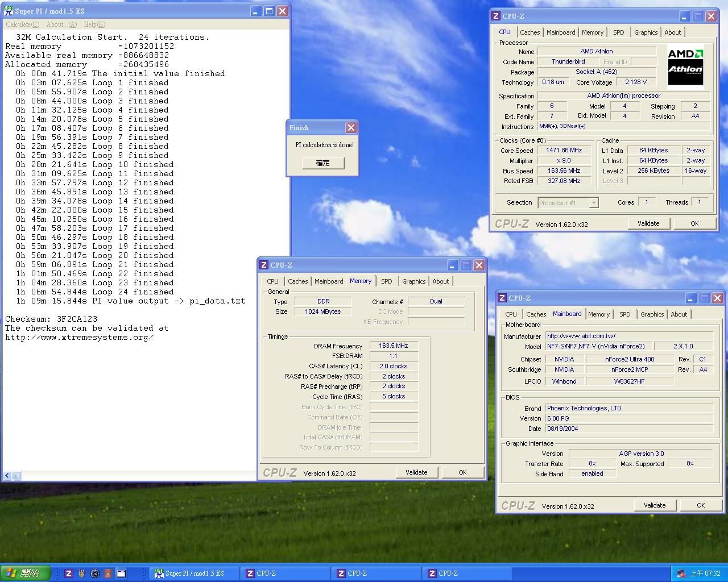Click the CPU-Z icon in the Mainboard window title bar
Viewport: 728px width, 582px height.
(502, 298)
